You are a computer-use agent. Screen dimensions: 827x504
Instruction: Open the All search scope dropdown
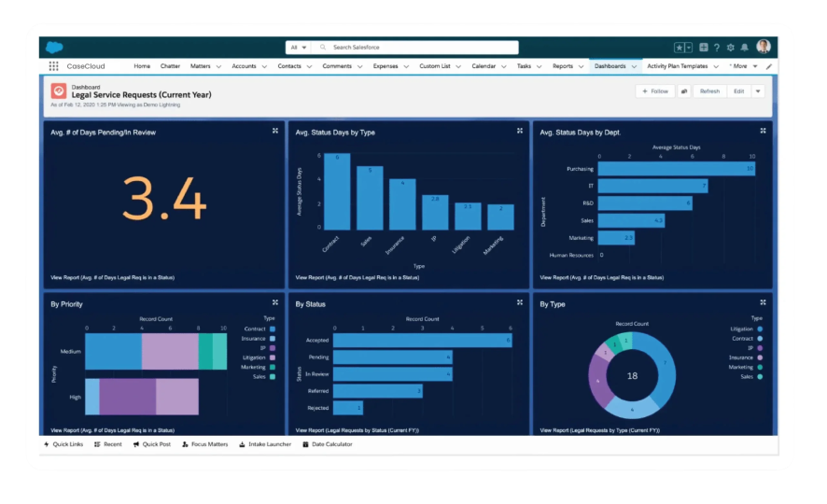(x=298, y=47)
